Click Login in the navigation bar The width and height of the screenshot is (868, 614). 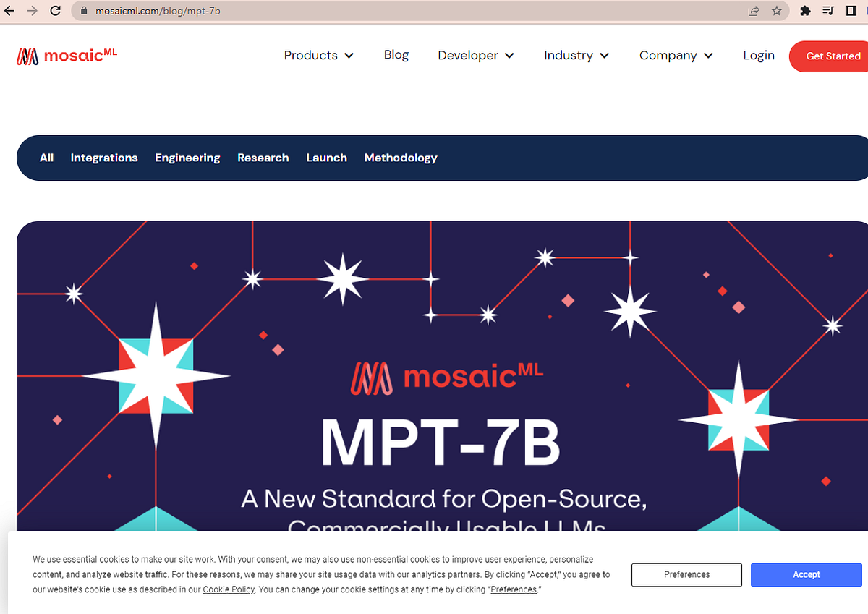[758, 55]
